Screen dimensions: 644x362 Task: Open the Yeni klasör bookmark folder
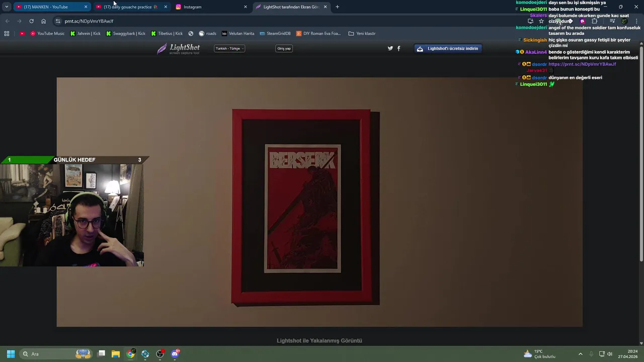pos(362,34)
